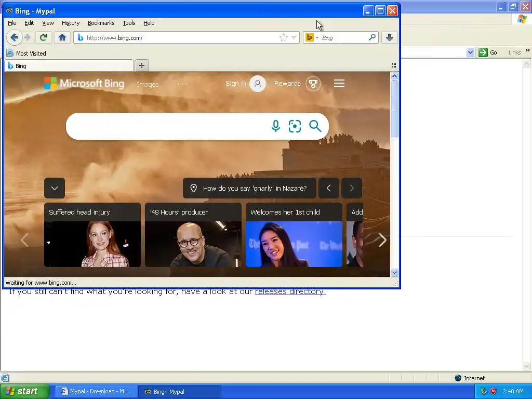Screen dimensions: 532x399
Task: Show previous Bing background image
Action: pos(328,188)
